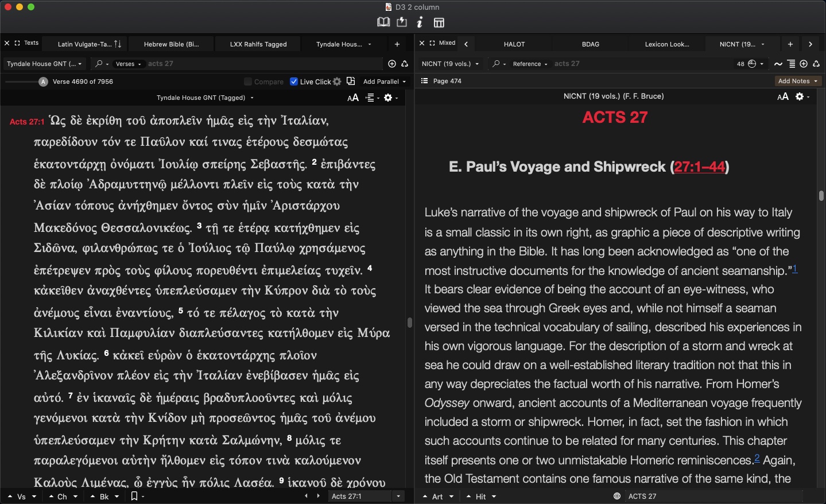This screenshot has height=504, width=826.
Task: Open the workspace layout icon in the toolbar
Action: [x=439, y=22]
